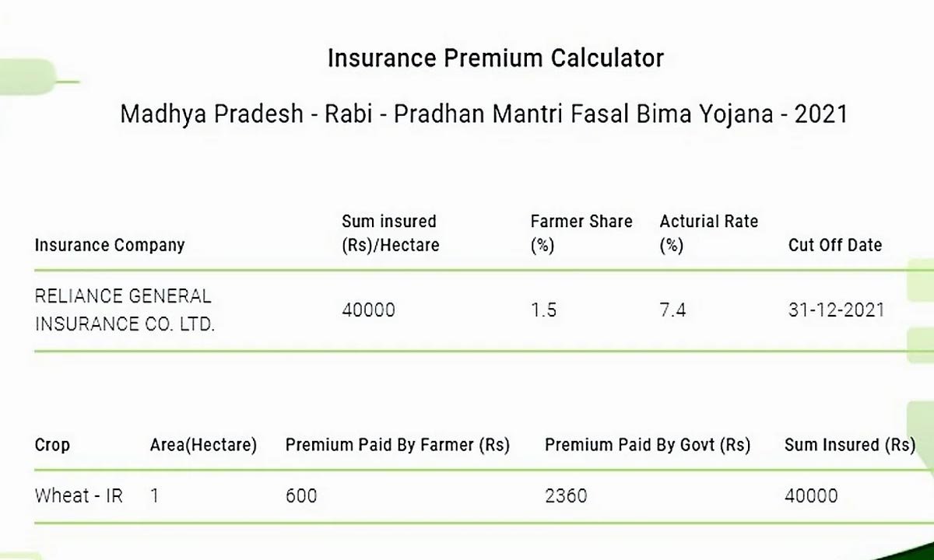Click the 600 farmer premium value
934x560 pixels.
point(301,495)
